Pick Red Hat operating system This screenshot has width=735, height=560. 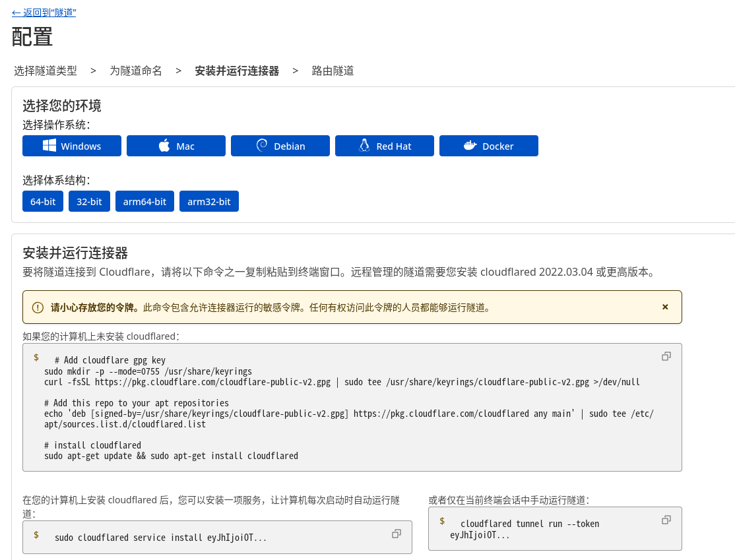coord(385,146)
